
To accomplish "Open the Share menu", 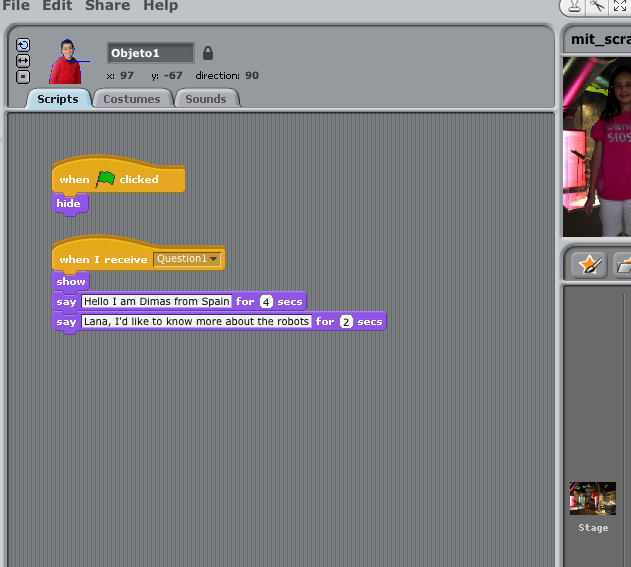I will [107, 6].
